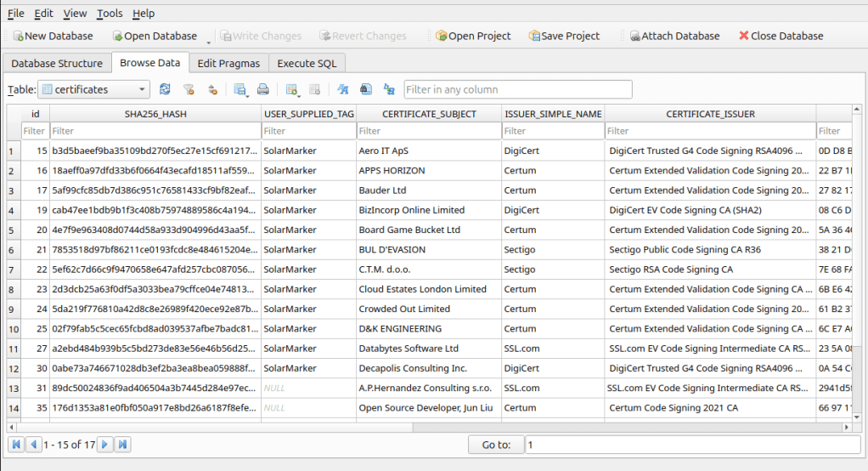Go to the next page of records

104,445
